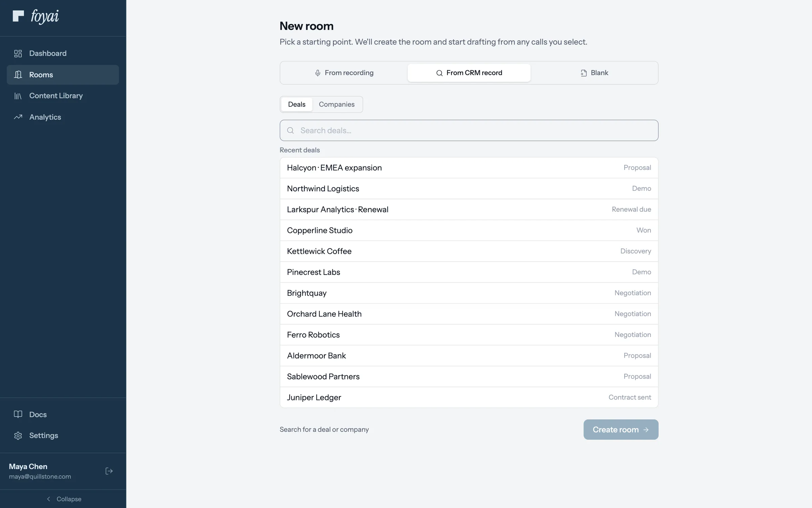Select the Kettlewick Coffee deal
The image size is (812, 508).
469,251
